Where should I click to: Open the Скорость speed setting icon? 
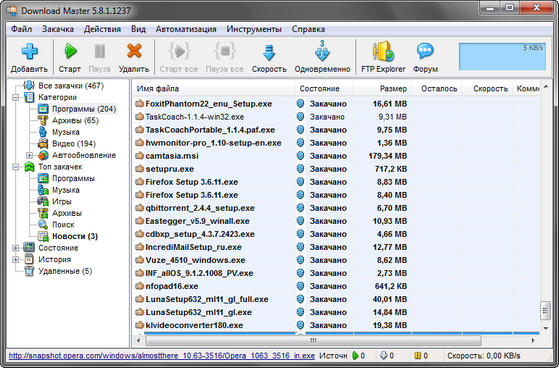269,52
